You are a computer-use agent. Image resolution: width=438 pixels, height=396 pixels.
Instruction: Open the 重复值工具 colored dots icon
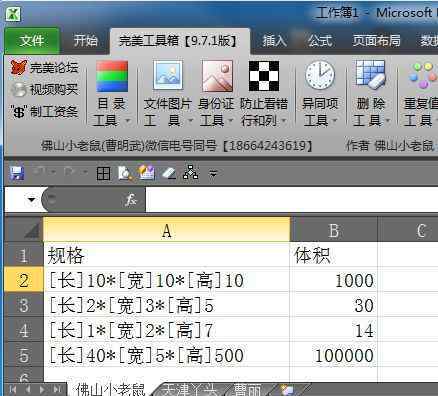click(423, 76)
